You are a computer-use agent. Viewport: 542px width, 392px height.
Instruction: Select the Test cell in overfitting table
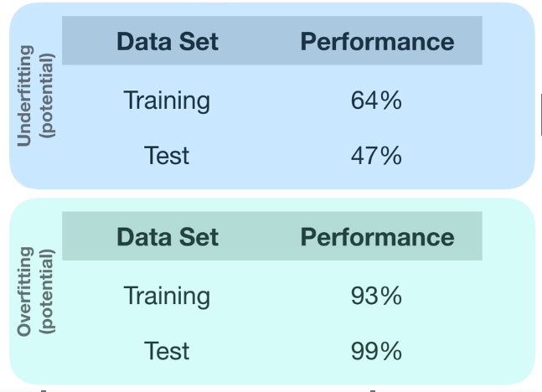click(x=167, y=351)
